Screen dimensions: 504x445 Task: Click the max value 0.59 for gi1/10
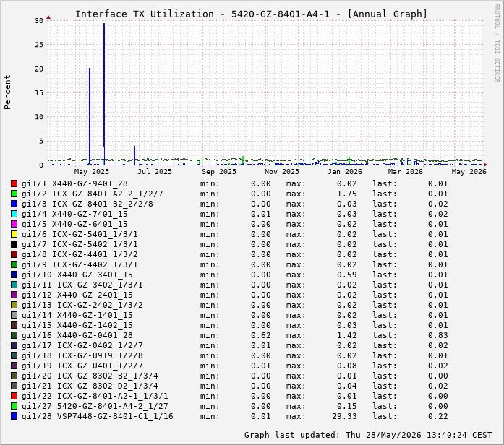347,275
